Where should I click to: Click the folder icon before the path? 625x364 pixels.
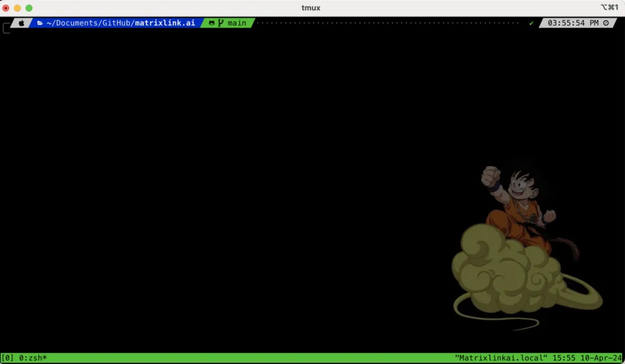40,23
